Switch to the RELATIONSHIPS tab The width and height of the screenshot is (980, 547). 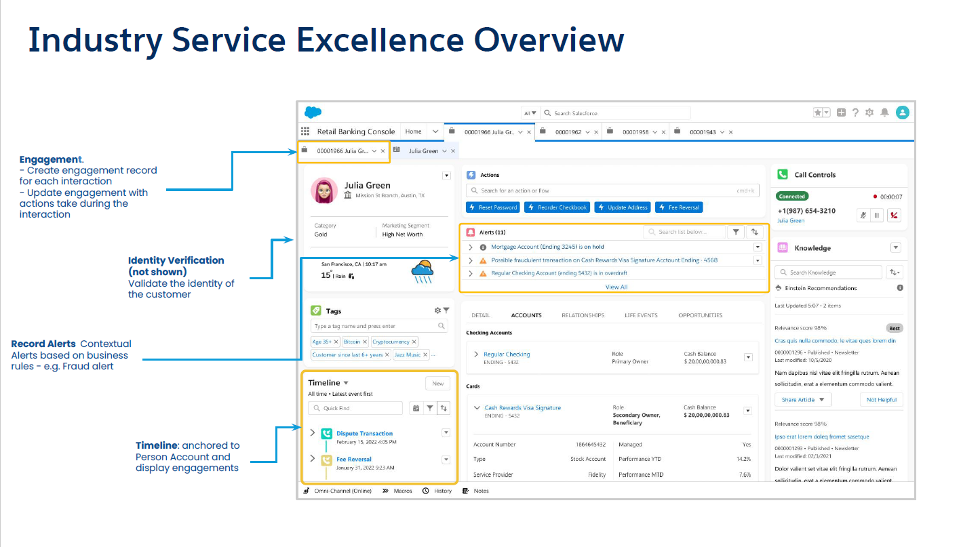pyautogui.click(x=583, y=315)
